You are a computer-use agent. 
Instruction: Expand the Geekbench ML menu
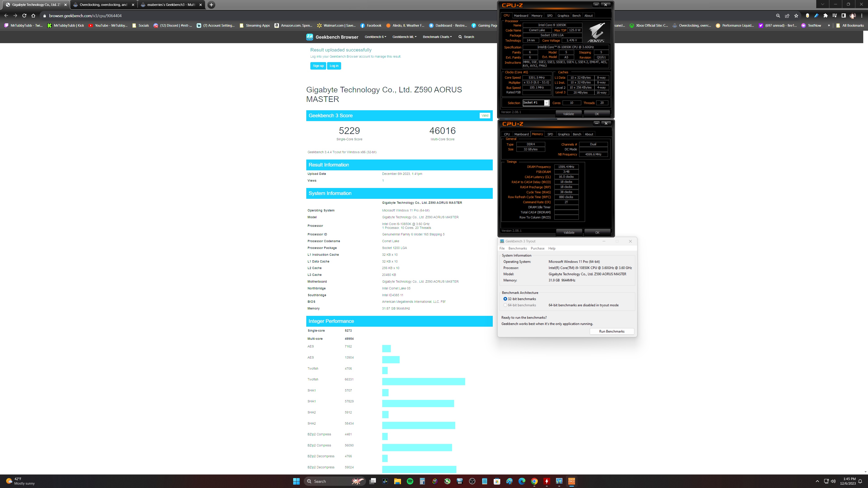tap(404, 37)
